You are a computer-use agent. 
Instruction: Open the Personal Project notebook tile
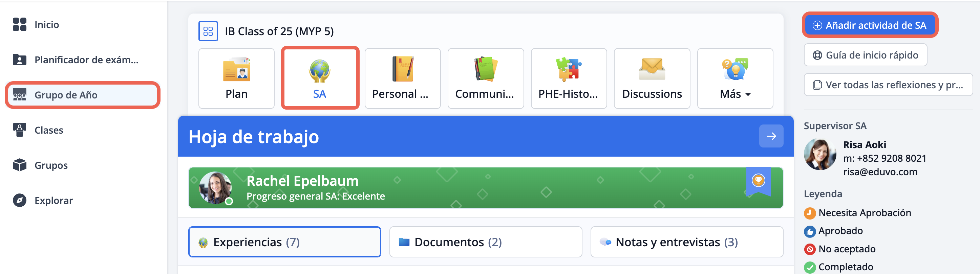click(402, 78)
